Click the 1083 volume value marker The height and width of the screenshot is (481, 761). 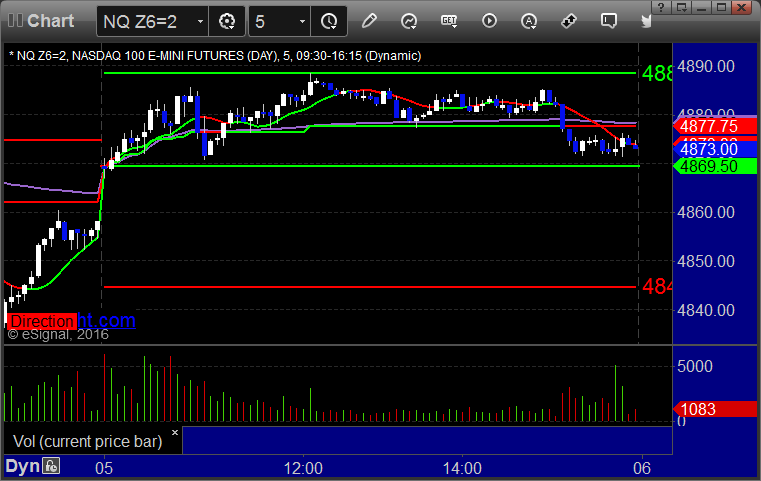click(714, 409)
